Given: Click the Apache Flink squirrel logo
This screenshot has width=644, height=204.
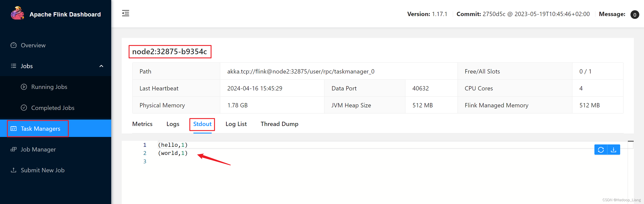Looking at the screenshot, I should coord(17,13).
